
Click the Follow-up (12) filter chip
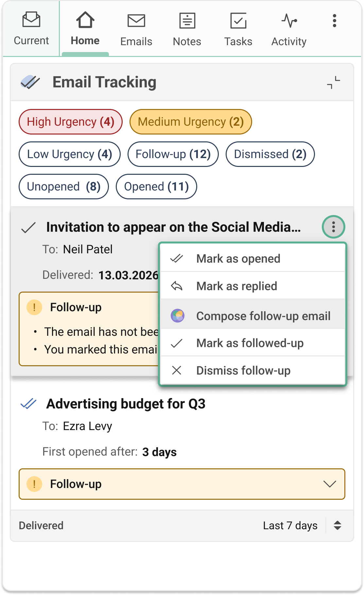click(x=173, y=154)
